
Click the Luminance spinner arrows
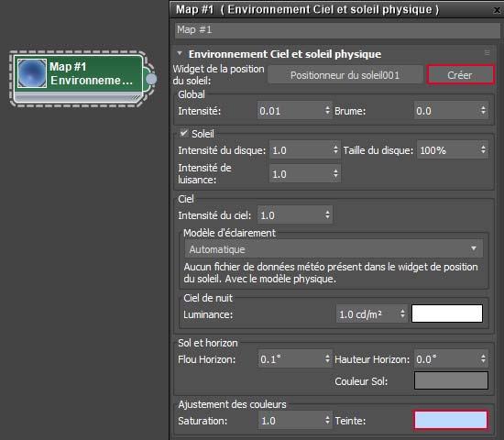[402, 313]
